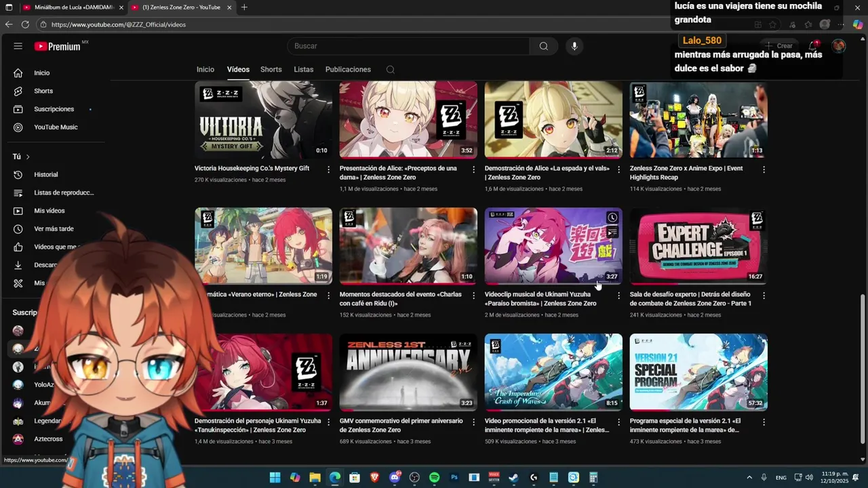Open Discord from the taskbar

click(395, 478)
